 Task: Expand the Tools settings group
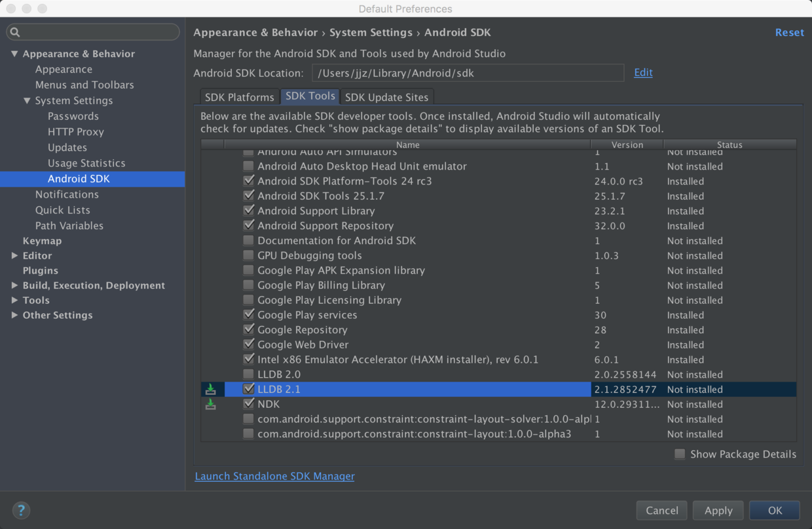[14, 300]
